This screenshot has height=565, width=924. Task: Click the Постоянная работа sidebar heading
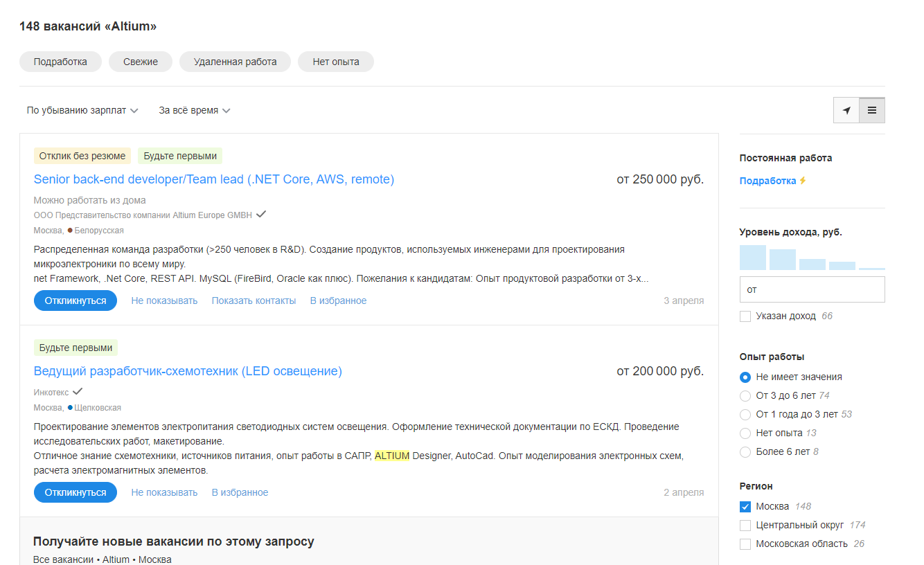point(785,158)
